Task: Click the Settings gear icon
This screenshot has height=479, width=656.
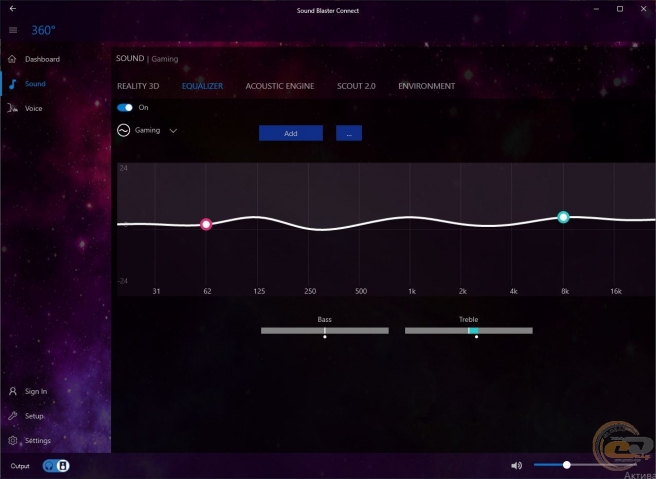Action: pyautogui.click(x=13, y=441)
